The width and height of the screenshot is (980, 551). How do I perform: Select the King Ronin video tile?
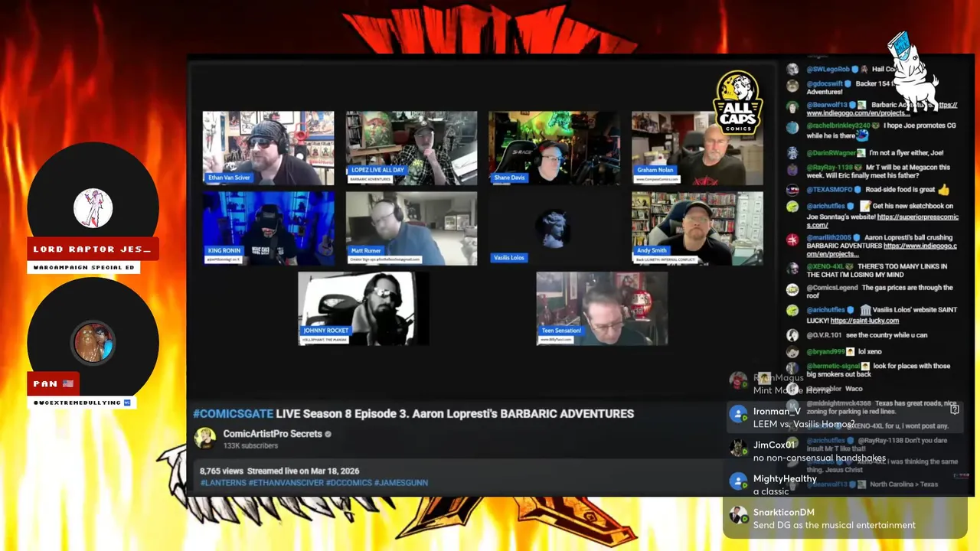tap(268, 228)
